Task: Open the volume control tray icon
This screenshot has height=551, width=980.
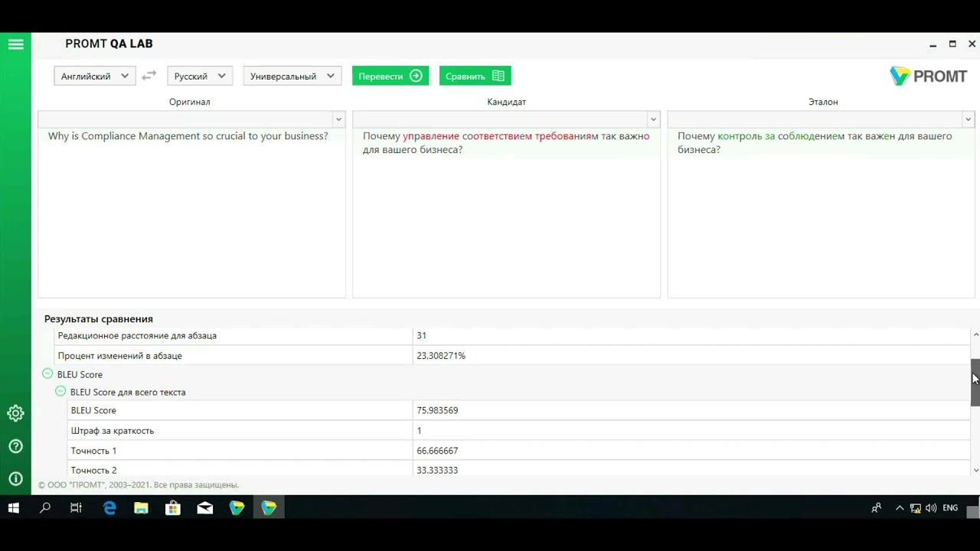Action: pos(931,507)
